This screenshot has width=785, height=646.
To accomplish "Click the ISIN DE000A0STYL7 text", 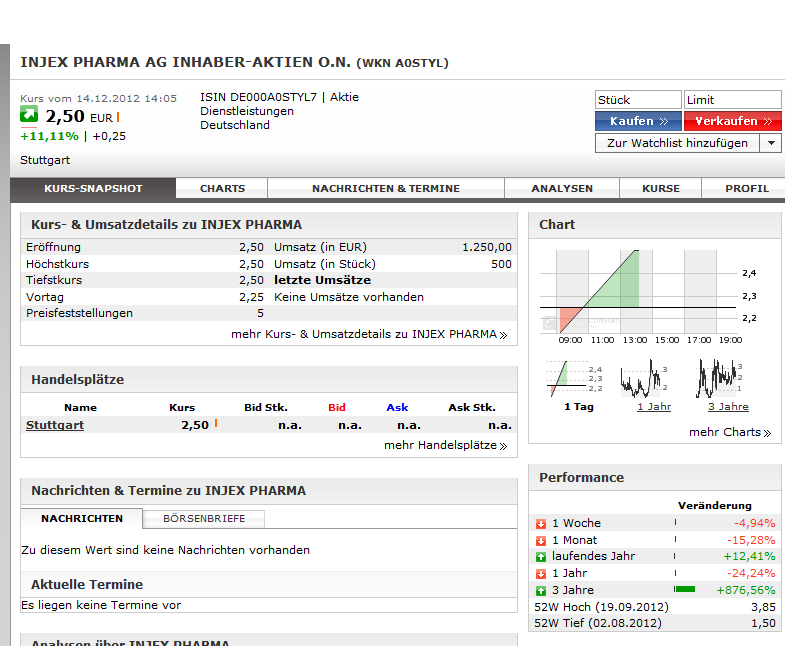I will pos(258,97).
